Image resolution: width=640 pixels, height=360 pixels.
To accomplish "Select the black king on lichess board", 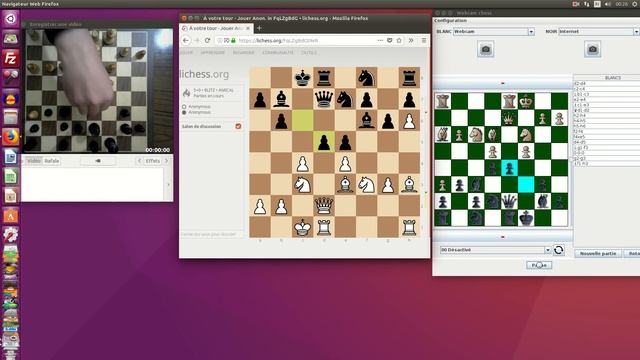I will [x=302, y=78].
